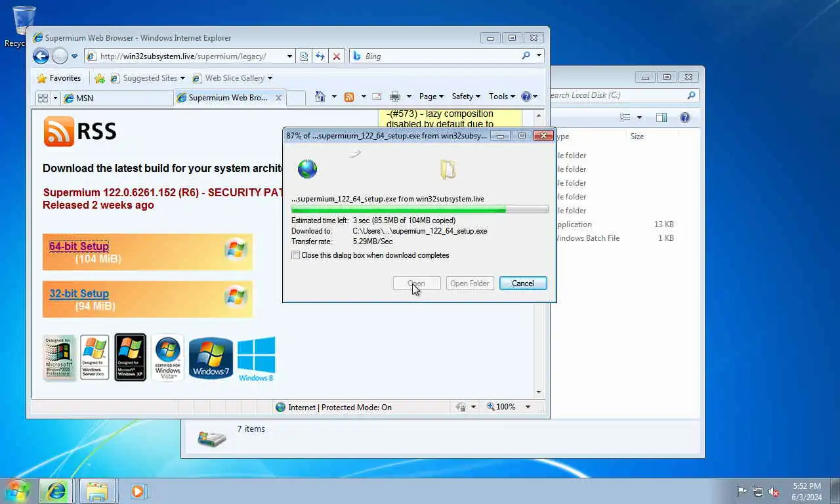The height and width of the screenshot is (504, 840).
Task: Open the 100% zoom level button
Action: point(501,407)
